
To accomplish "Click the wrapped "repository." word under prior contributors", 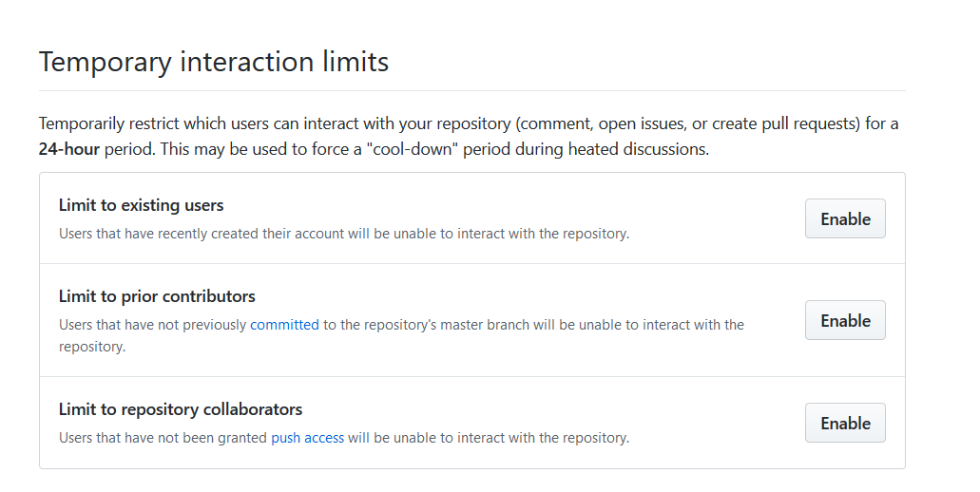I will pyautogui.click(x=92, y=347).
